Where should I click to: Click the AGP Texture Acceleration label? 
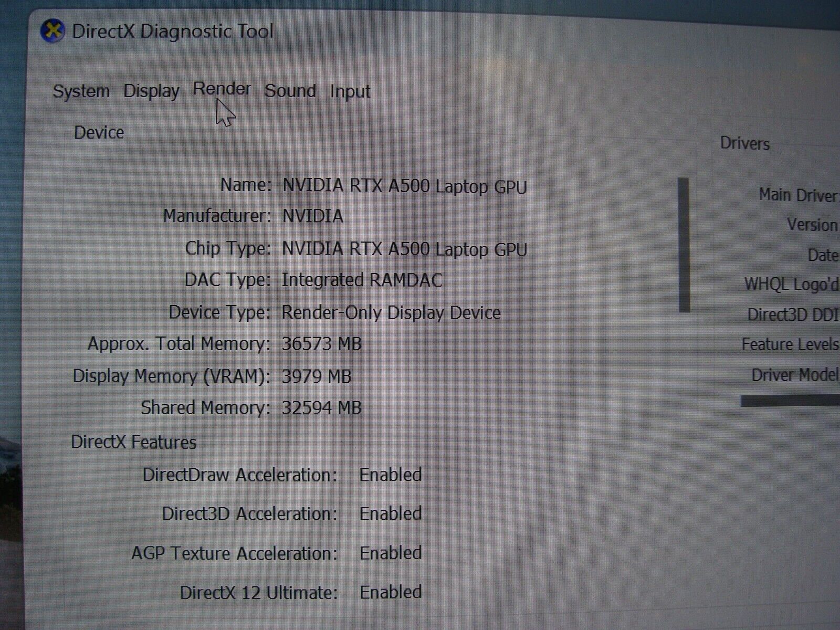tap(234, 553)
